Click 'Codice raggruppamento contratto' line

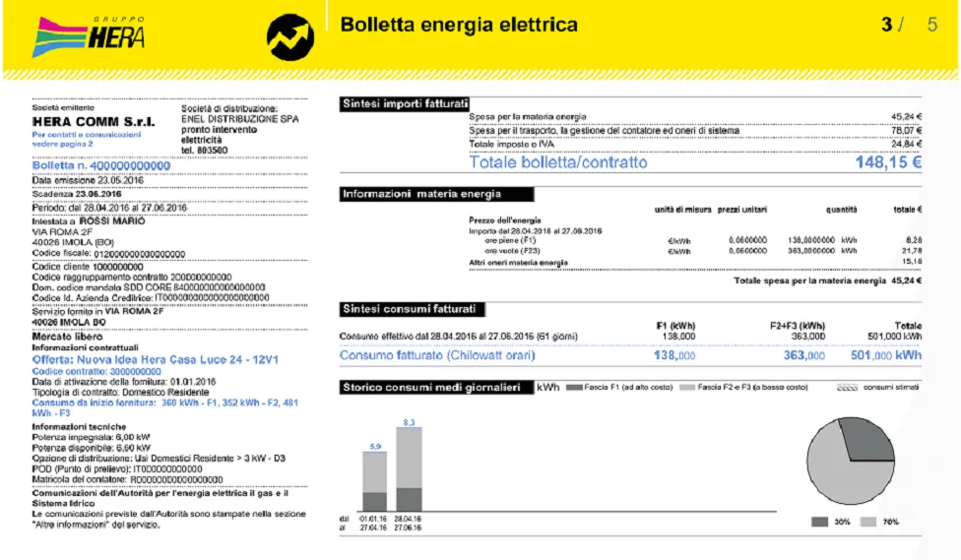pos(132,277)
